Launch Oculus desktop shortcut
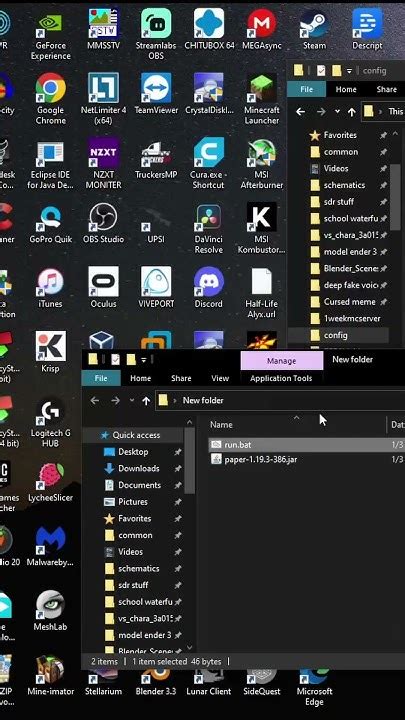Screen dimensions: 405x720 (103, 288)
